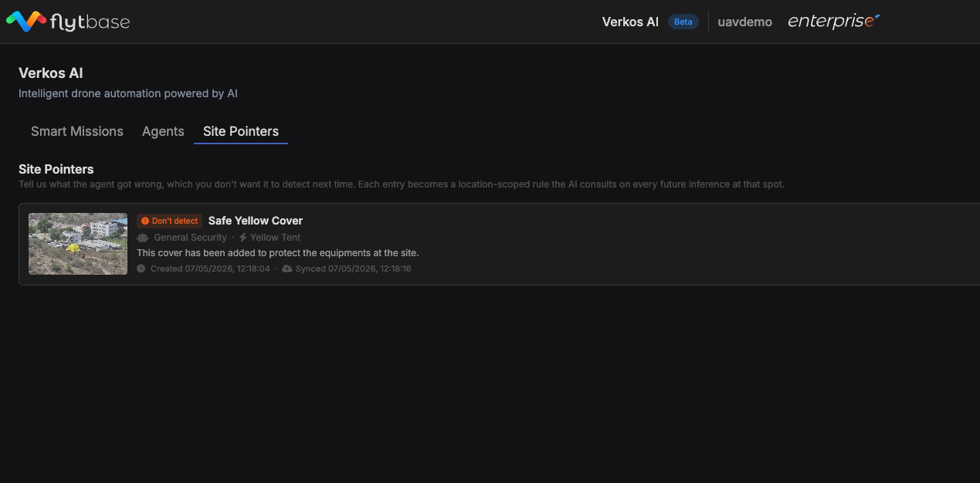Click the cloud sync icon beside Synced

(287, 269)
